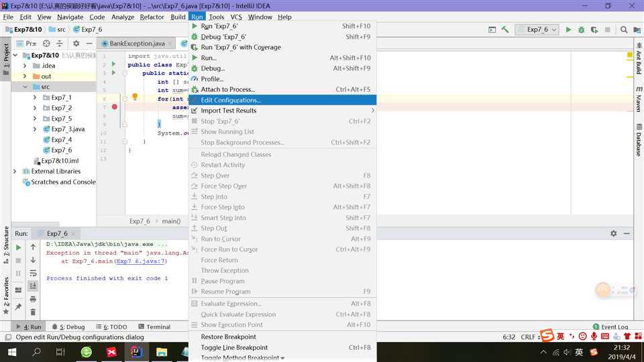
Task: Expand Exp7_3.java node
Action: tap(35, 129)
